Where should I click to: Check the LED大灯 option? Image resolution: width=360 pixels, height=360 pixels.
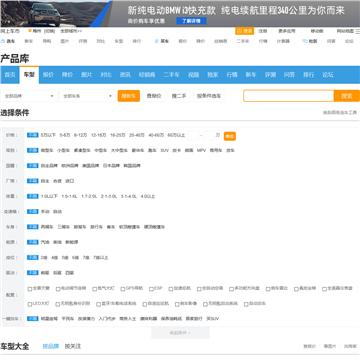[x=30, y=304]
